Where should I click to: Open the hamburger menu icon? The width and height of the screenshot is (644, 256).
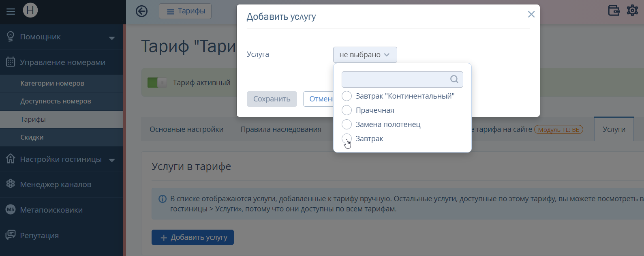tap(11, 11)
